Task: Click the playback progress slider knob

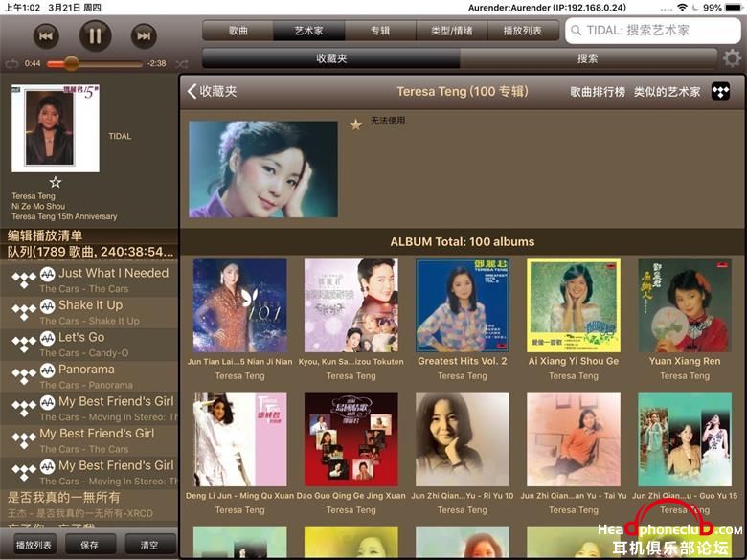Action: click(x=72, y=63)
